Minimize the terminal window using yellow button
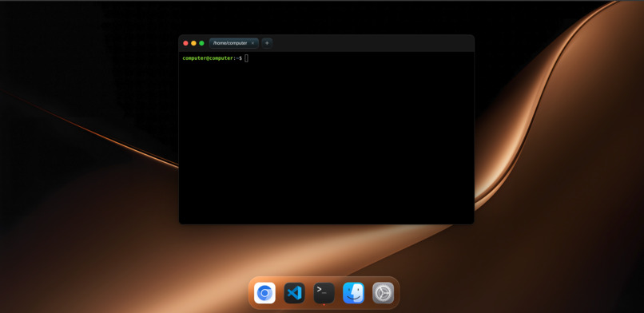This screenshot has height=313, width=644. (193, 43)
